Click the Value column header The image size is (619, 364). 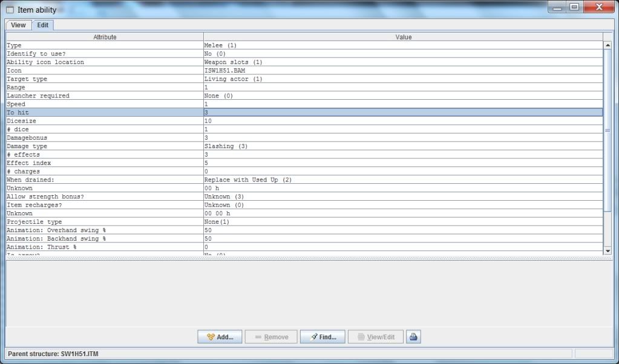point(403,37)
